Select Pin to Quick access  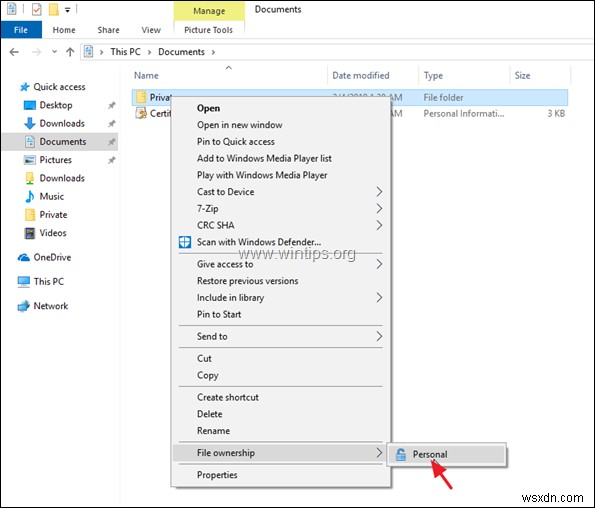[281, 142]
